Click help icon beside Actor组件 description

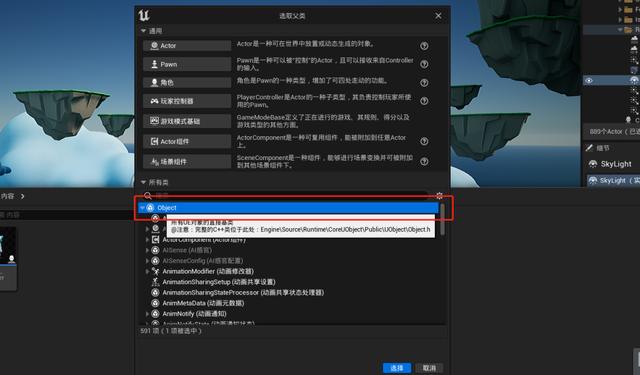click(424, 141)
